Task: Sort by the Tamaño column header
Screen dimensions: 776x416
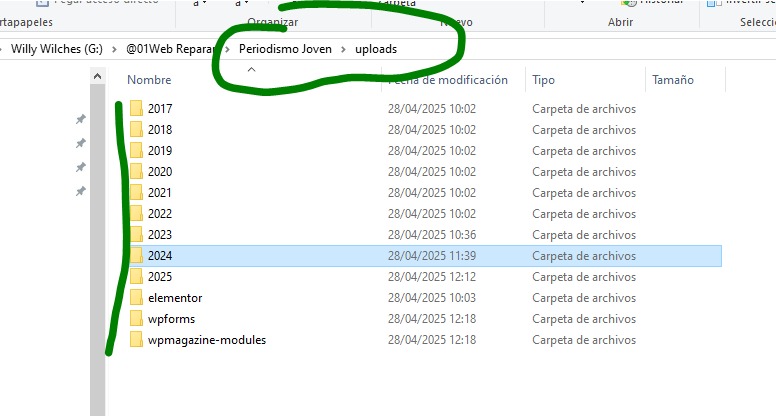Action: 672,80
